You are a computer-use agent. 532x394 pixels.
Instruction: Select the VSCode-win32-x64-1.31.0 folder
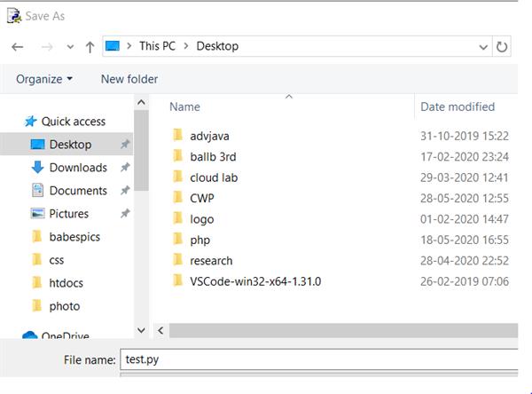[x=254, y=281]
